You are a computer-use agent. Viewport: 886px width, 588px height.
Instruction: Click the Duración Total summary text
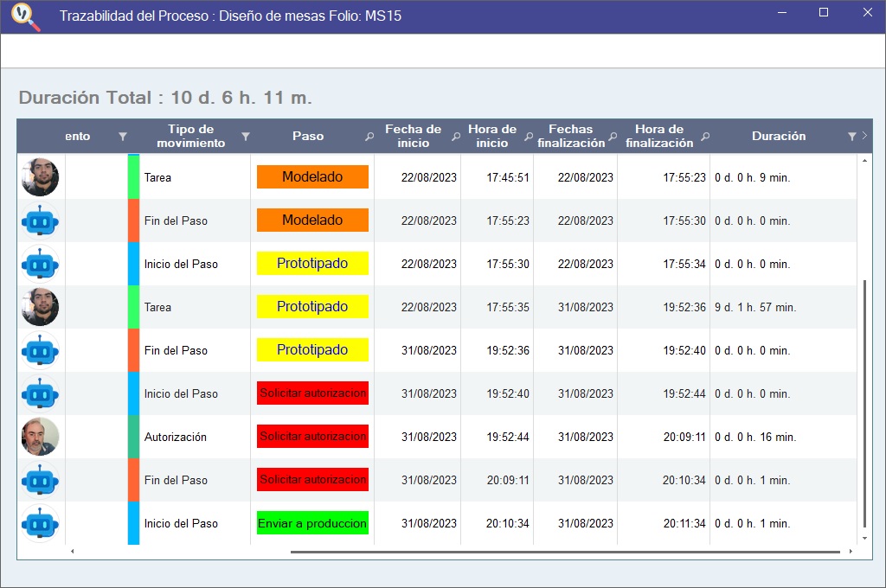tap(165, 98)
